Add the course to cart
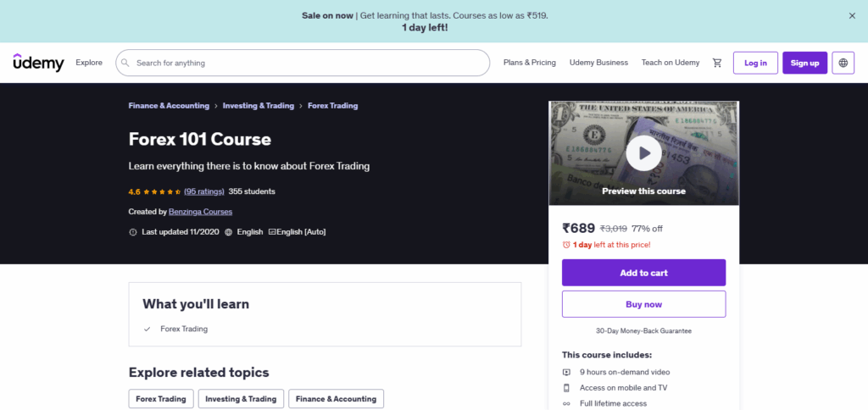This screenshot has height=410, width=868. tap(644, 273)
